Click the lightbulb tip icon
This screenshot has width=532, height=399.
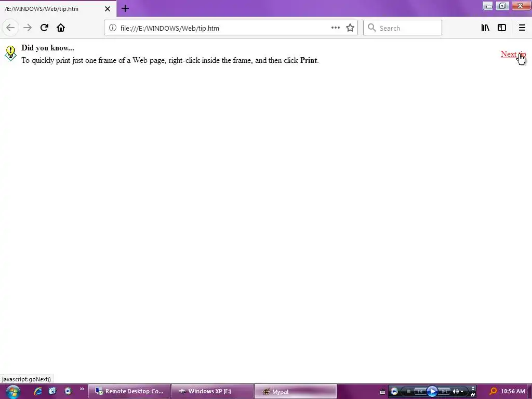[x=10, y=54]
